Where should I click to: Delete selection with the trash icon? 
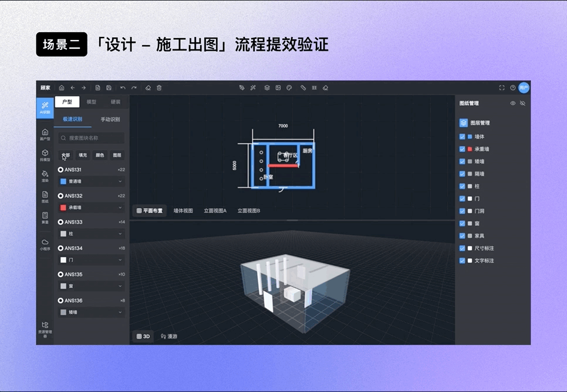(x=159, y=88)
